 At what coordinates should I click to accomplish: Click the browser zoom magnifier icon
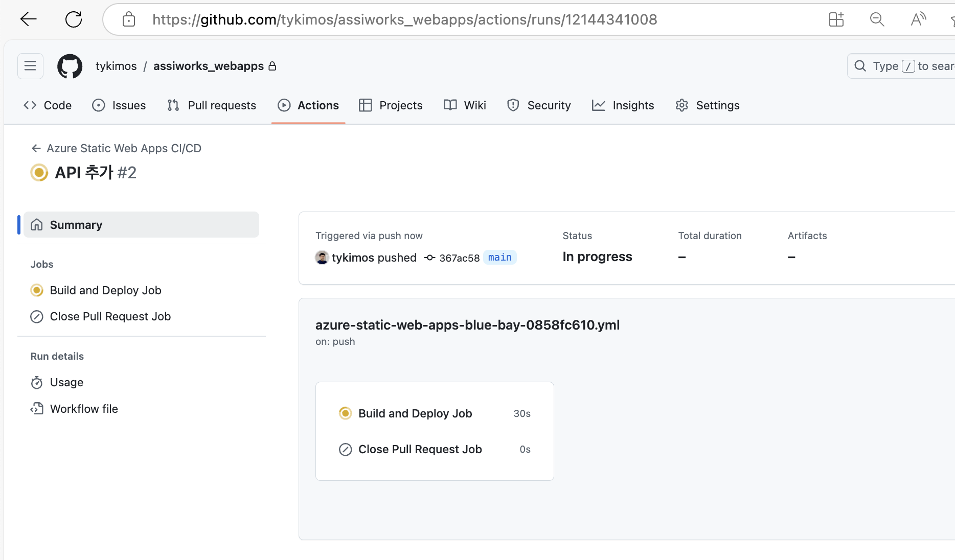point(877,19)
